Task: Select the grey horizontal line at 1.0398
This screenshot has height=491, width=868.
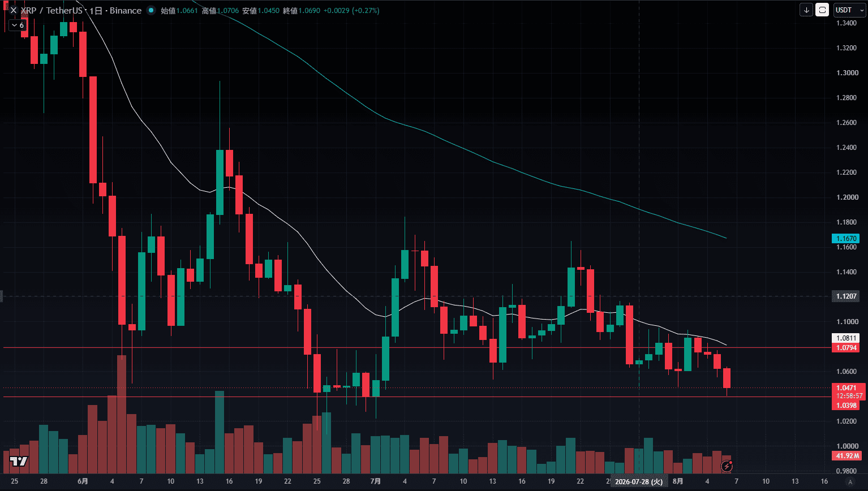Action: point(416,397)
